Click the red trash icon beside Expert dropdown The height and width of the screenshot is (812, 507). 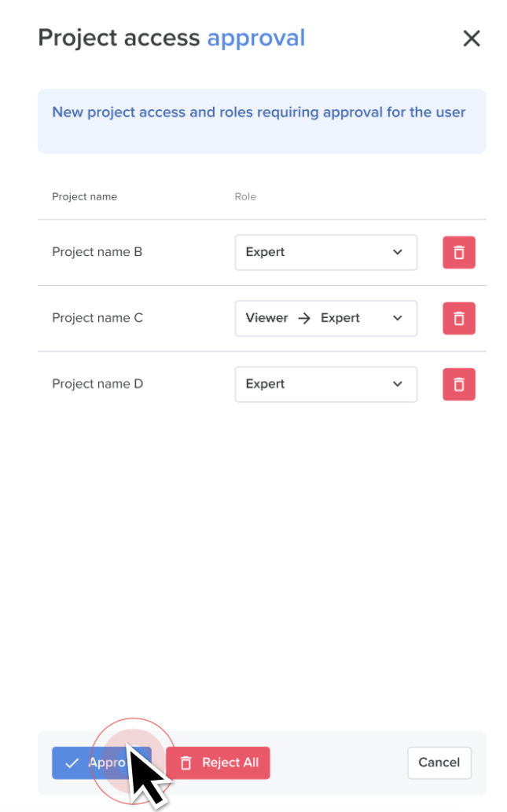pyautogui.click(x=458, y=252)
